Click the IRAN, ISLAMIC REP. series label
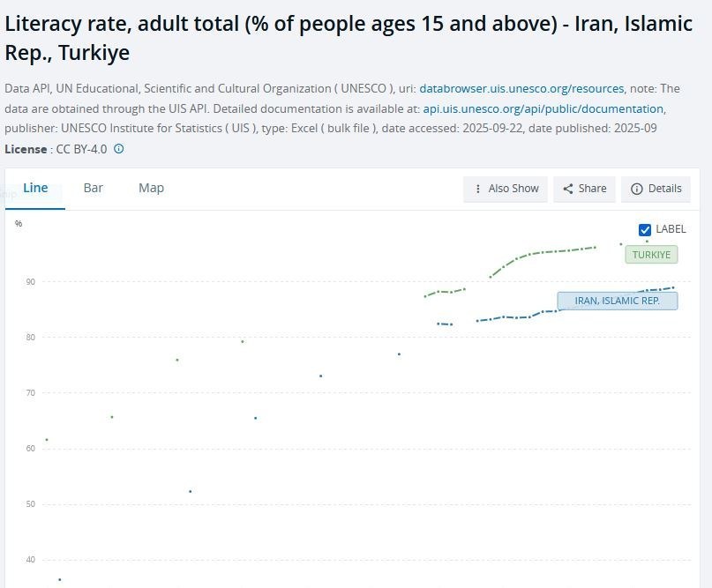Screen dimensions: 712x588 (617, 301)
